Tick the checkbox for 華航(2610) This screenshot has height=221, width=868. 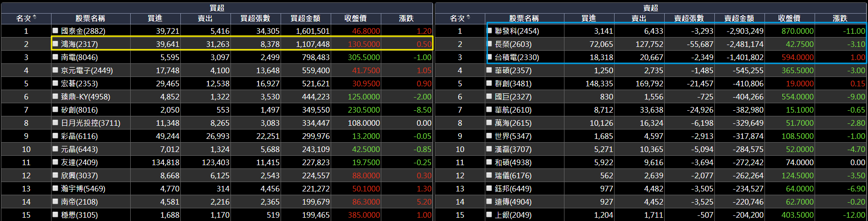pyautogui.click(x=490, y=109)
